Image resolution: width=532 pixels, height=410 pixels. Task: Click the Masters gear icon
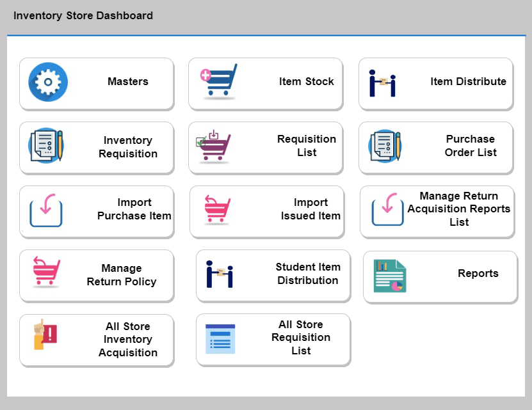pos(48,82)
